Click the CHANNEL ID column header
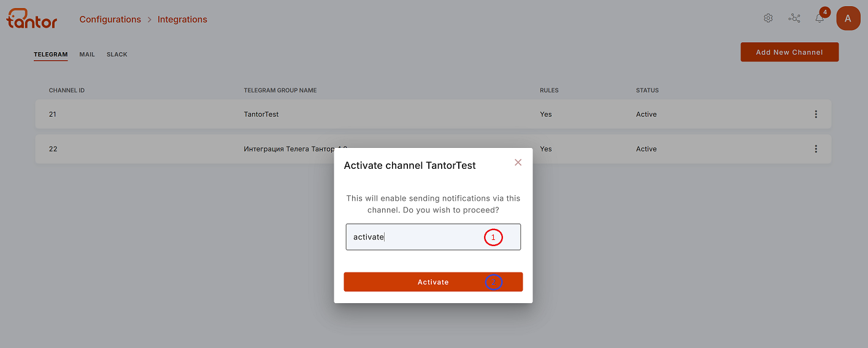 [x=67, y=91]
